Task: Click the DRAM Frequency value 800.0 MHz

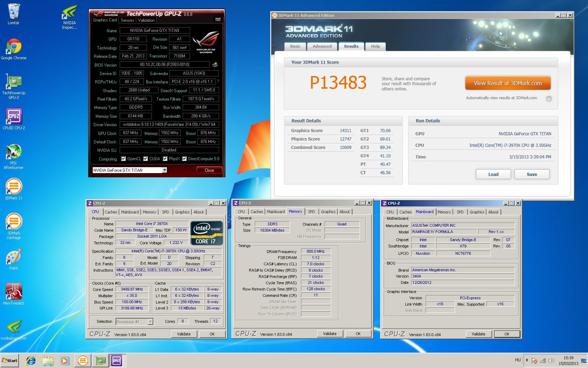Action: click(315, 251)
